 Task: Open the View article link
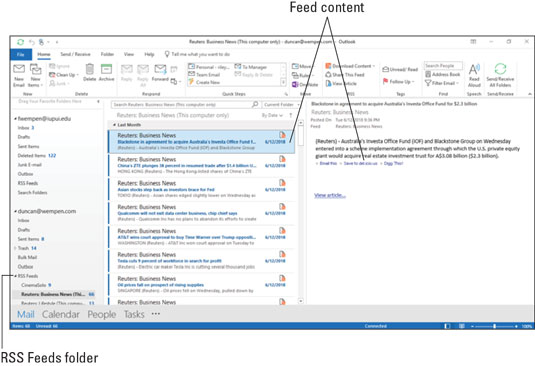330,195
